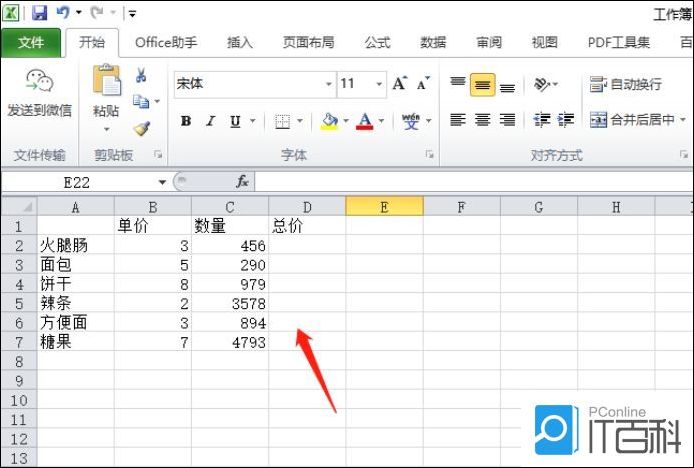Viewport: 694px width, 468px height.
Task: Open the Font Color dropdown arrow
Action: [x=382, y=120]
